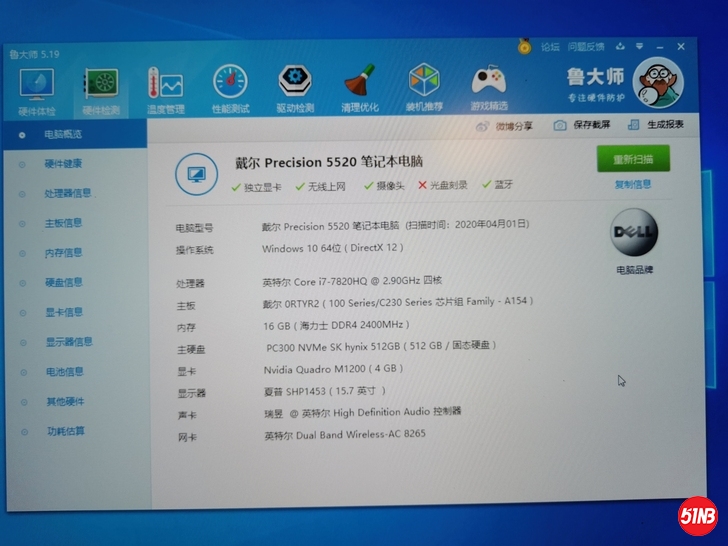Click the Dell brand logo
The height and width of the screenshot is (546, 728).
click(634, 232)
